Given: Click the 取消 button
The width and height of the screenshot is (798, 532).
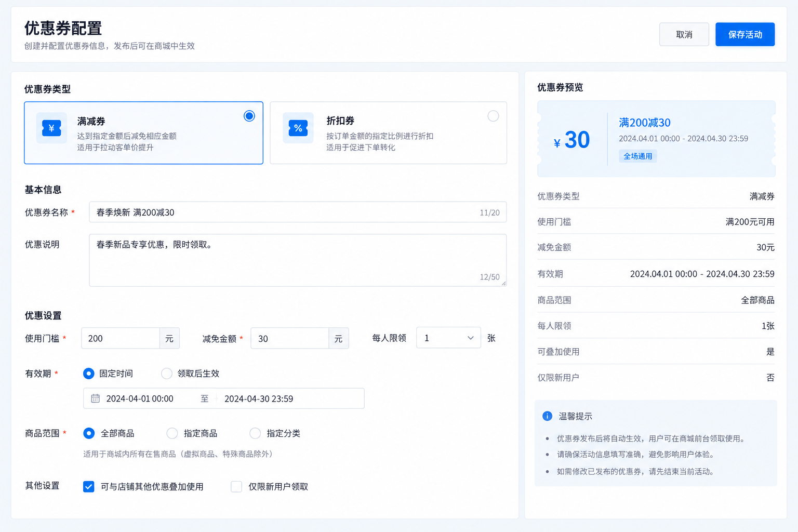Looking at the screenshot, I should [684, 34].
